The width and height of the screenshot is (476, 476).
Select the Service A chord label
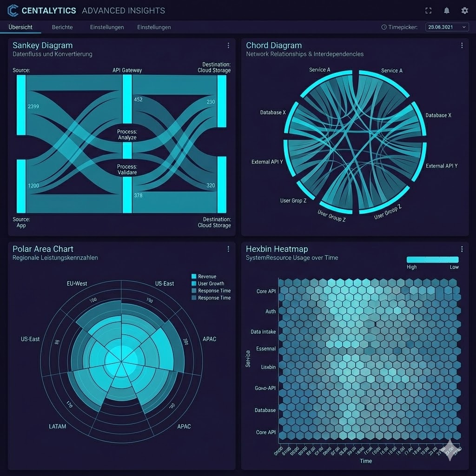click(x=320, y=70)
